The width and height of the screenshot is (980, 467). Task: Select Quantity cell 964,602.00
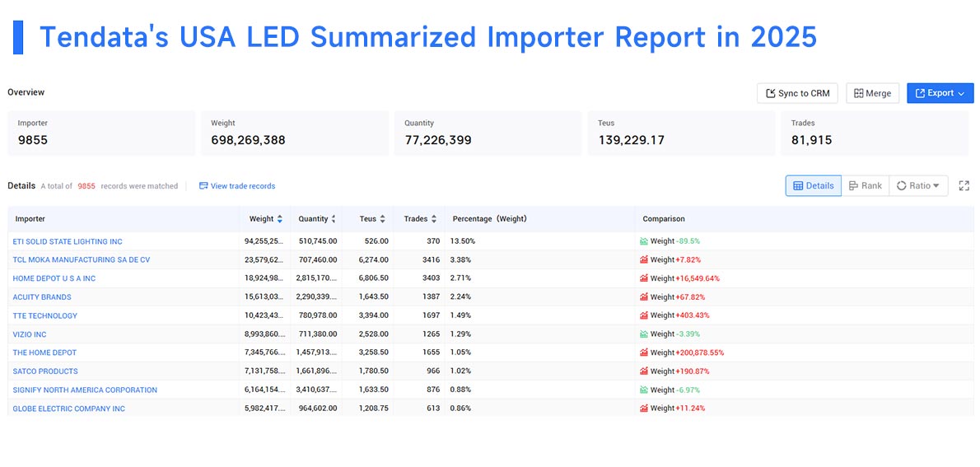318,409
